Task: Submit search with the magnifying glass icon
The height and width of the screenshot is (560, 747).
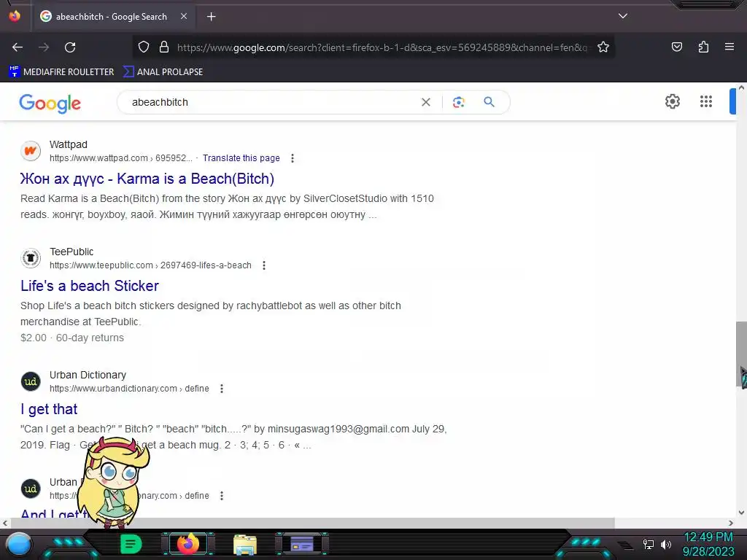Action: click(x=489, y=102)
